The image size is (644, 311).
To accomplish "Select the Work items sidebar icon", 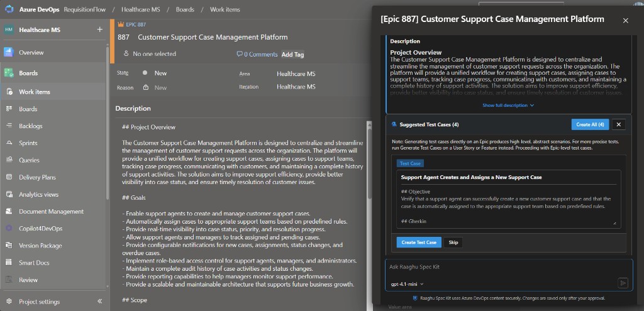I will pyautogui.click(x=9, y=92).
